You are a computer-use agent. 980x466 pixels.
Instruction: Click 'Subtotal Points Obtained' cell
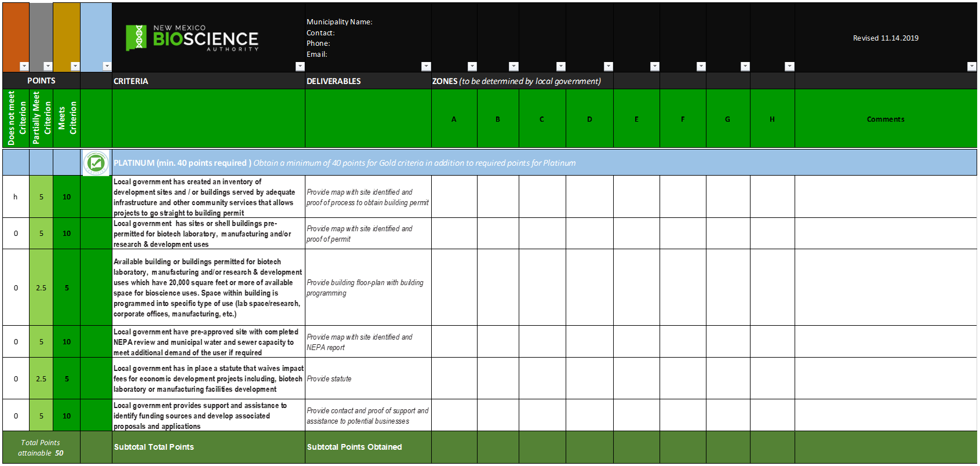tap(368, 447)
